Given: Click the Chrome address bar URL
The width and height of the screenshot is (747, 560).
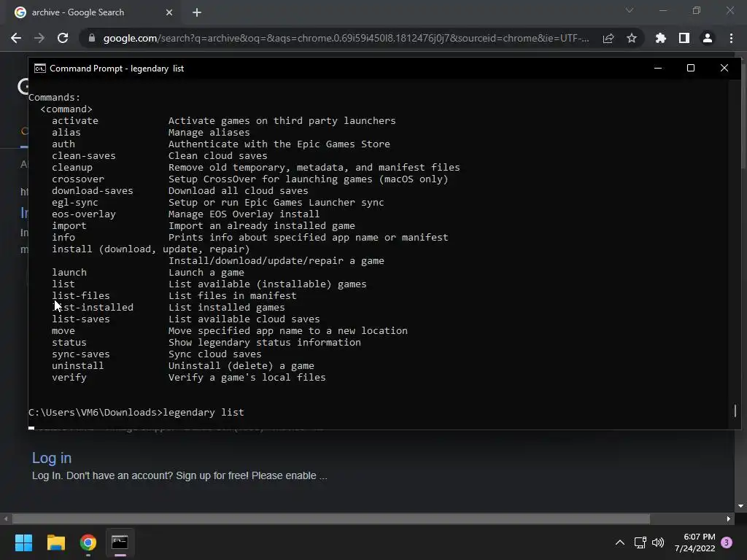Looking at the screenshot, I should (x=346, y=38).
